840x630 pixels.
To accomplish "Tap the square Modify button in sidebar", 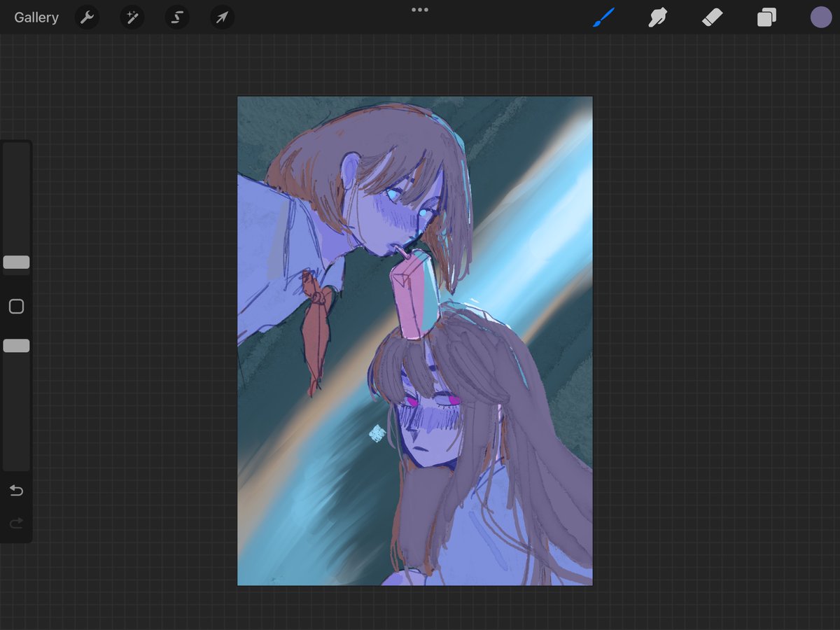I will (x=16, y=307).
